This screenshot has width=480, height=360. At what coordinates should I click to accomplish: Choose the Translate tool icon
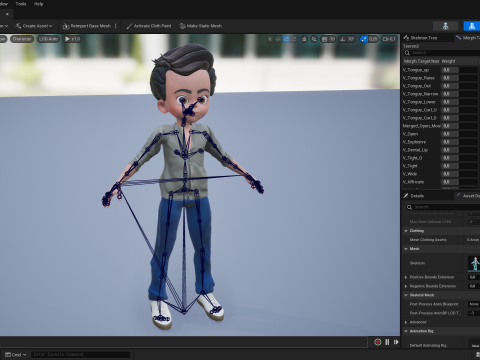click(278, 39)
